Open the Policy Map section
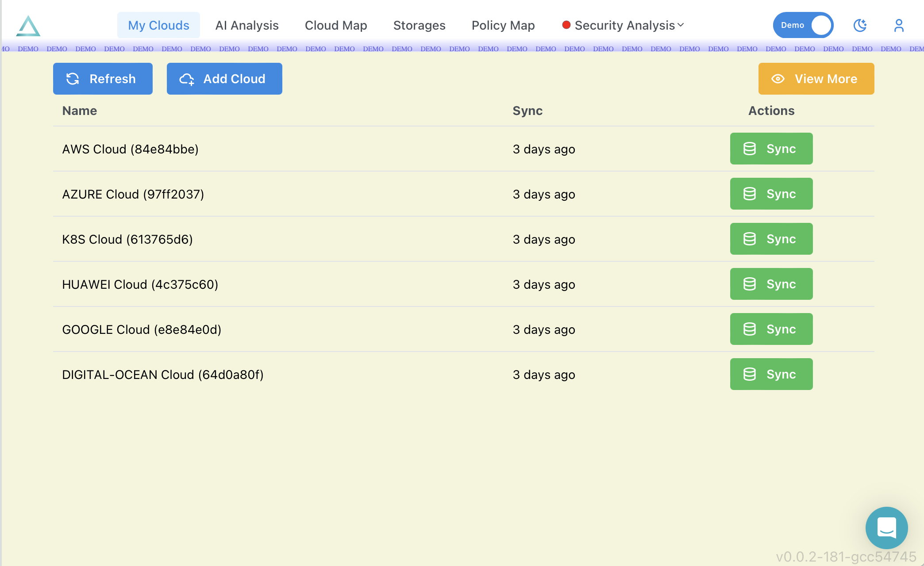924x566 pixels. tap(503, 25)
